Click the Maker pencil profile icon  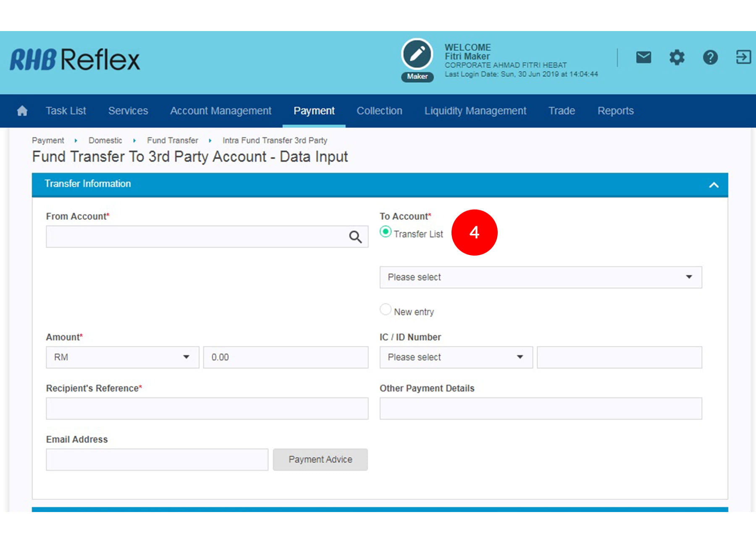point(417,55)
